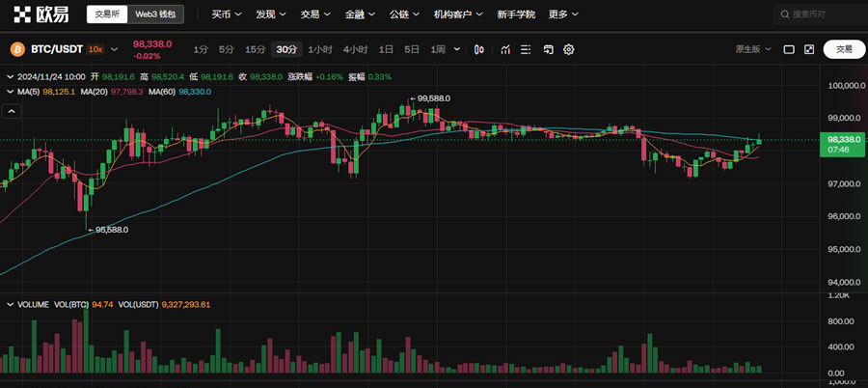This screenshot has height=388, width=868.
Task: Open the 新手学院 menu item
Action: [x=516, y=14]
